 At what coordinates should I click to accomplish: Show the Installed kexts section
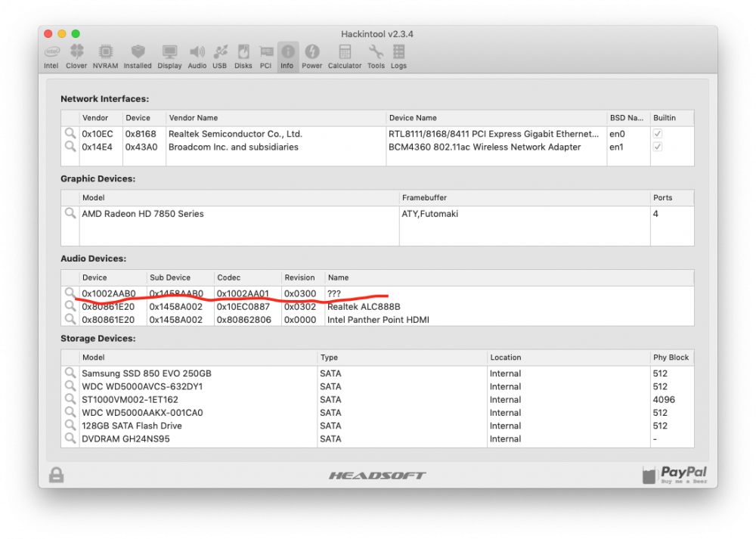point(138,57)
